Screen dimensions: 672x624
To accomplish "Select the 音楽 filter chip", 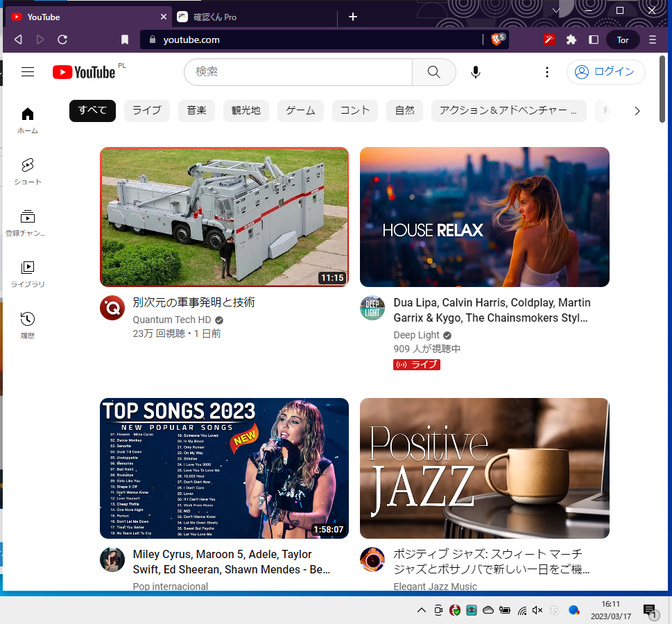I will click(197, 110).
